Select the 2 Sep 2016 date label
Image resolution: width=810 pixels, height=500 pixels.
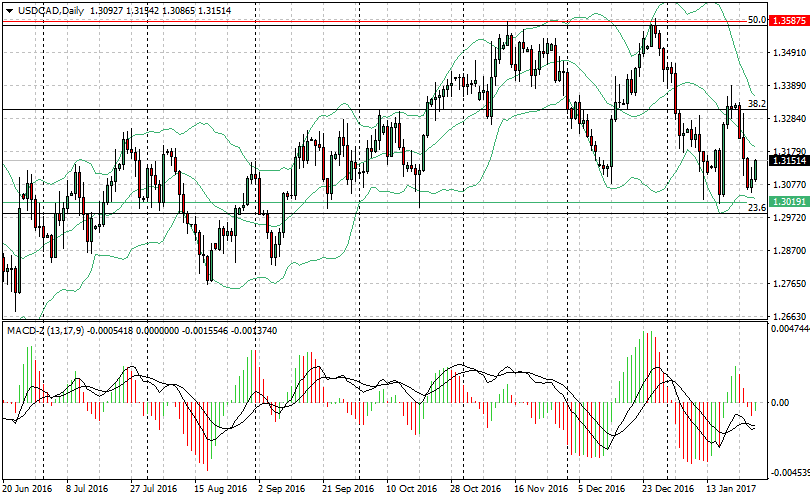[282, 489]
